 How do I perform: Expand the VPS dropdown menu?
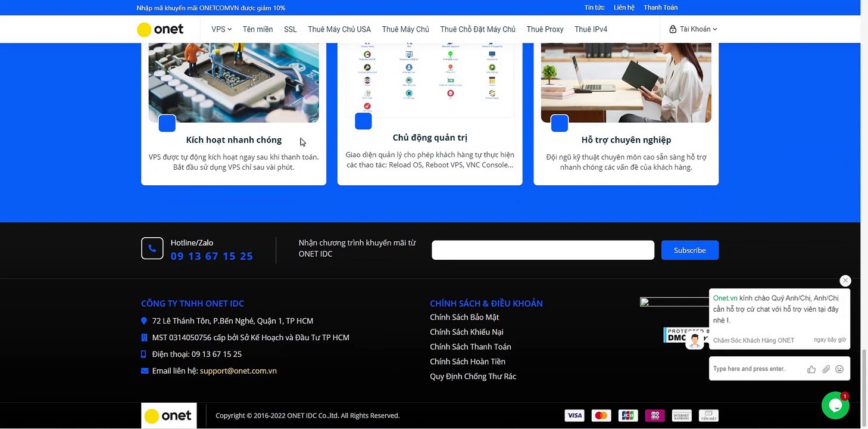(x=221, y=29)
